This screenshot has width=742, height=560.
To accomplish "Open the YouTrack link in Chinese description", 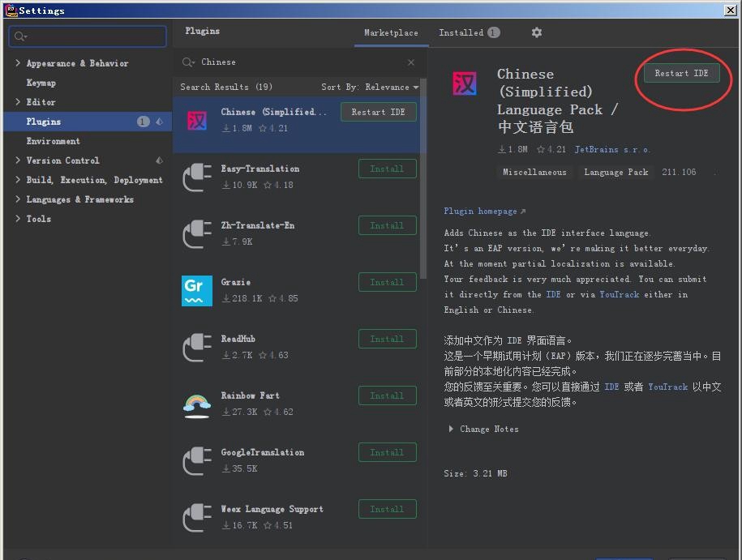I will (667, 387).
